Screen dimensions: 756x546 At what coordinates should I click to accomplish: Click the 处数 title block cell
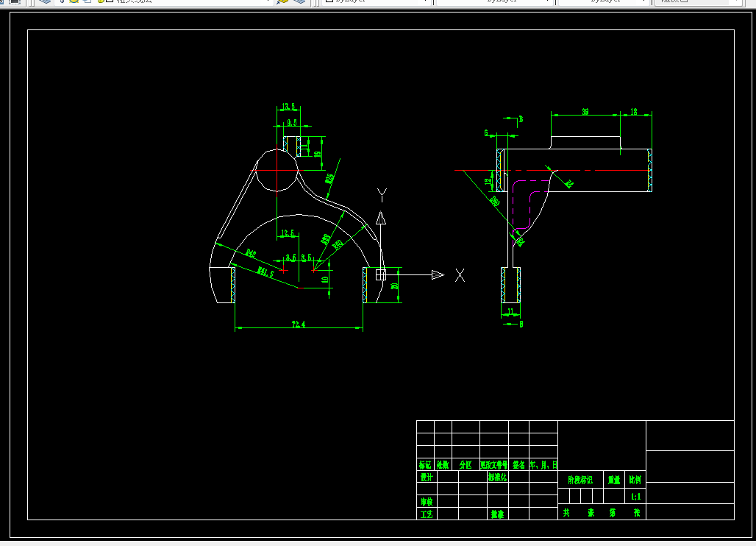coord(443,464)
